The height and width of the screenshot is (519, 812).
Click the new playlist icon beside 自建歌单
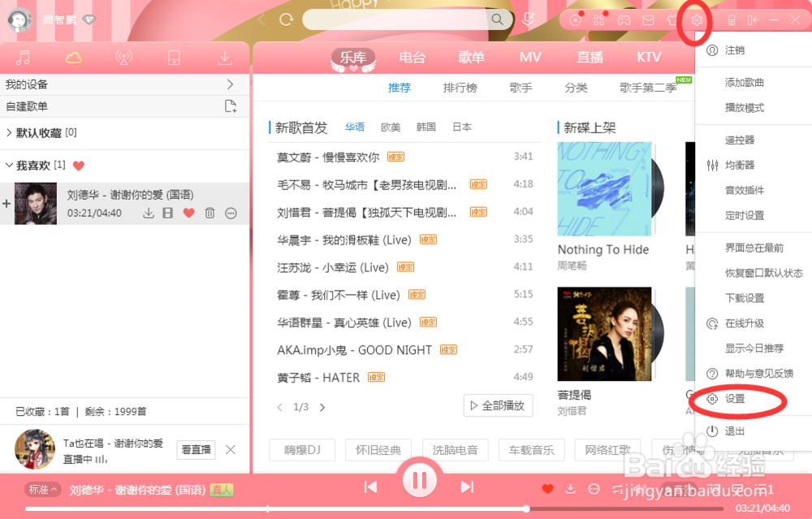[231, 106]
